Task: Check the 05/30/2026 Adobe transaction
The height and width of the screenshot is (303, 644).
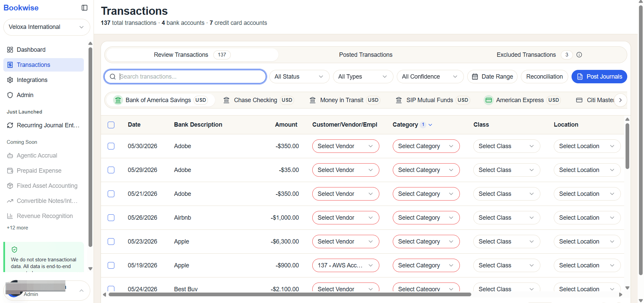Action: (111, 146)
